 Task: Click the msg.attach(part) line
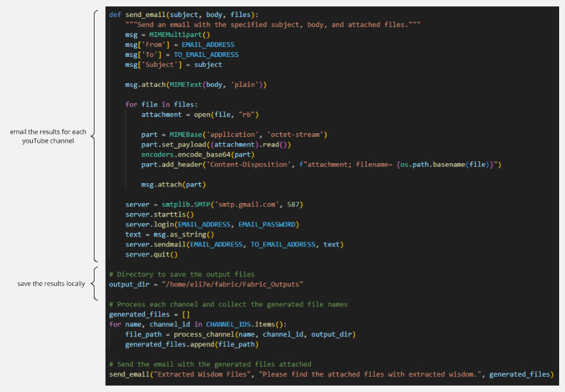(173, 184)
